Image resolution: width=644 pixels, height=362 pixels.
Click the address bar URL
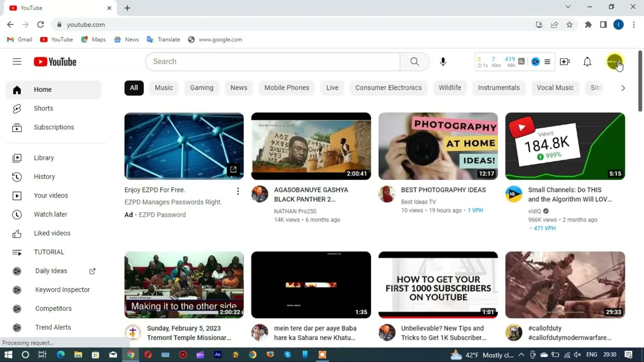[x=86, y=25]
